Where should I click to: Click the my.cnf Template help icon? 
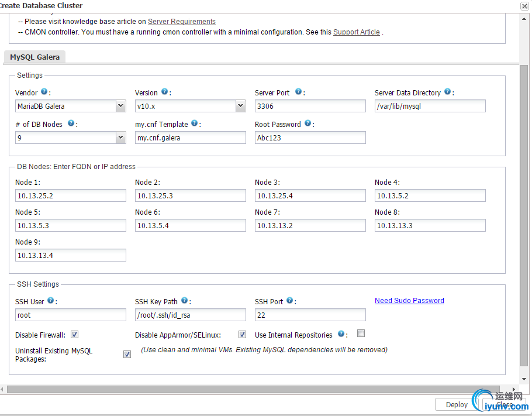coord(194,123)
